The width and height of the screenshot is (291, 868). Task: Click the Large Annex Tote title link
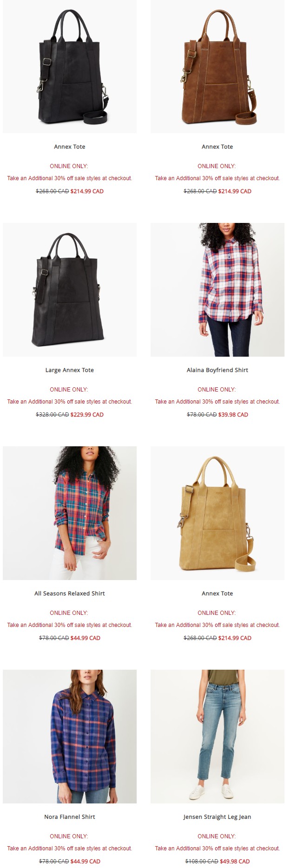coord(70,370)
